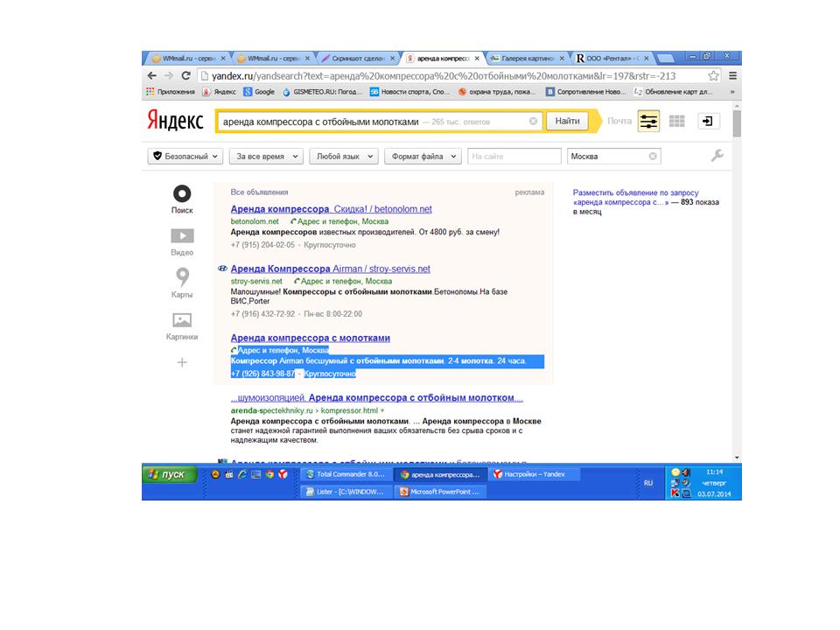Image resolution: width=840 pixels, height=630 pixels.
Task: Expand the Безопасный filter dropdown
Action: [185, 157]
